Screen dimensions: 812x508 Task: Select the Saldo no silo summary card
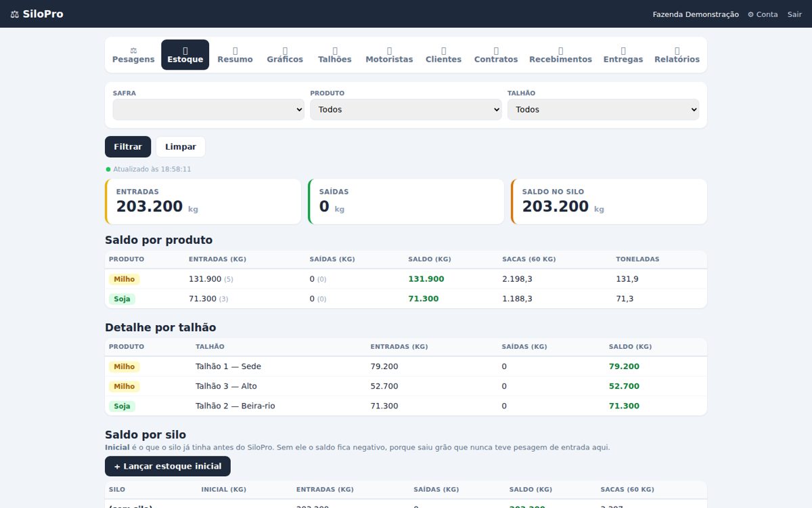pos(609,201)
